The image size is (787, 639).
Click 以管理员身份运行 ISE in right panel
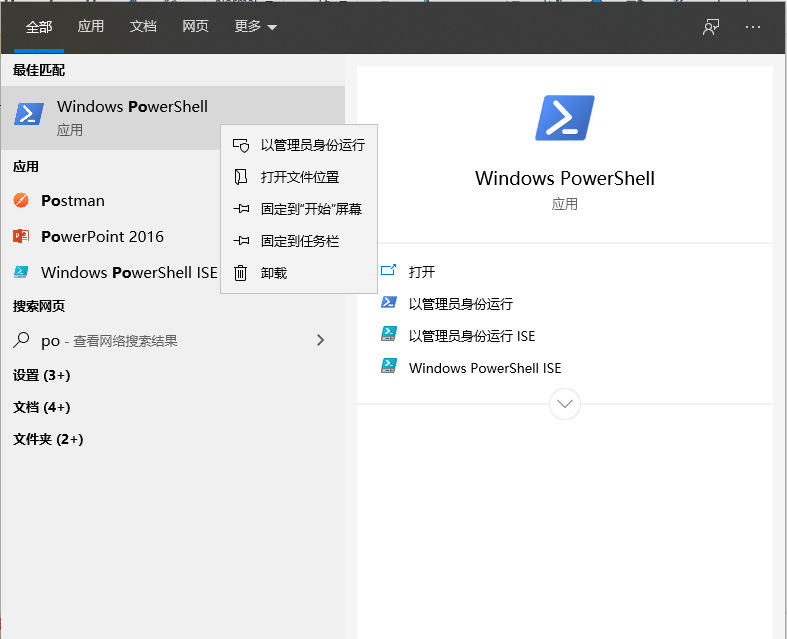click(x=472, y=336)
